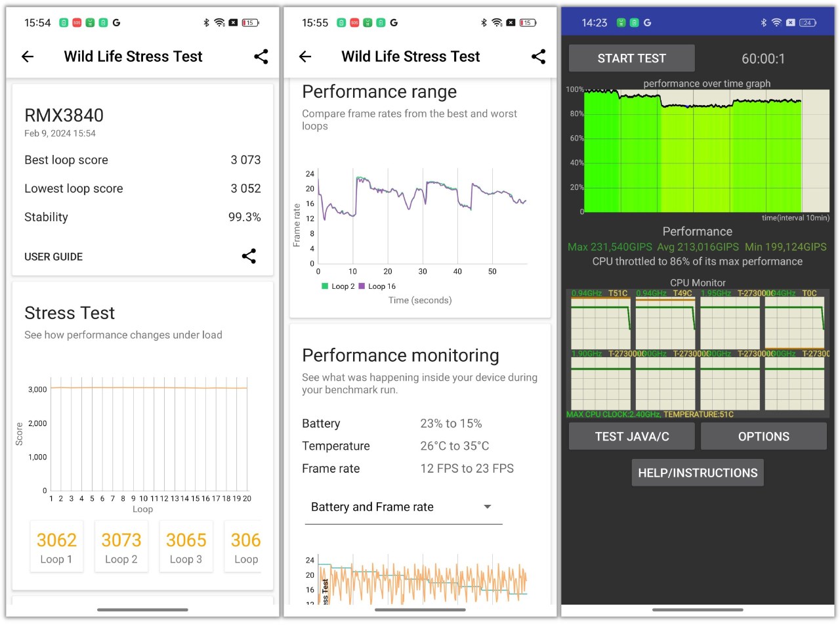Tap the Wi-Fi icon in the right status bar
This screenshot has width=840, height=625.
tap(776, 22)
